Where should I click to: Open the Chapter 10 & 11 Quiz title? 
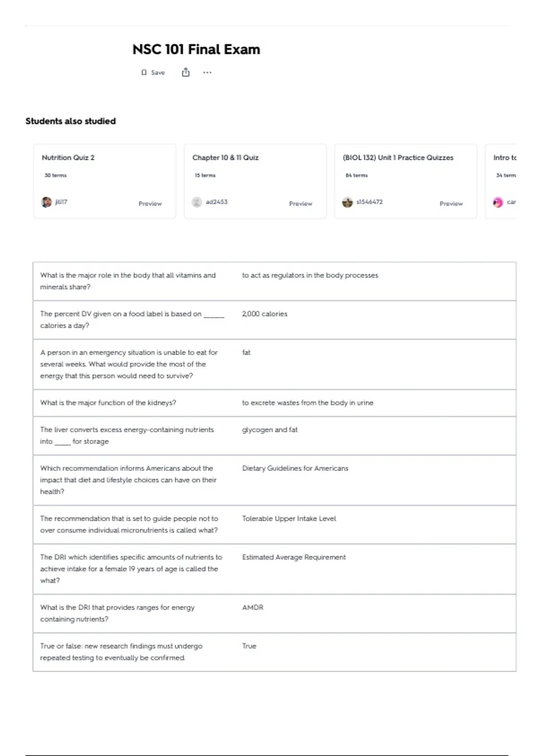(225, 157)
